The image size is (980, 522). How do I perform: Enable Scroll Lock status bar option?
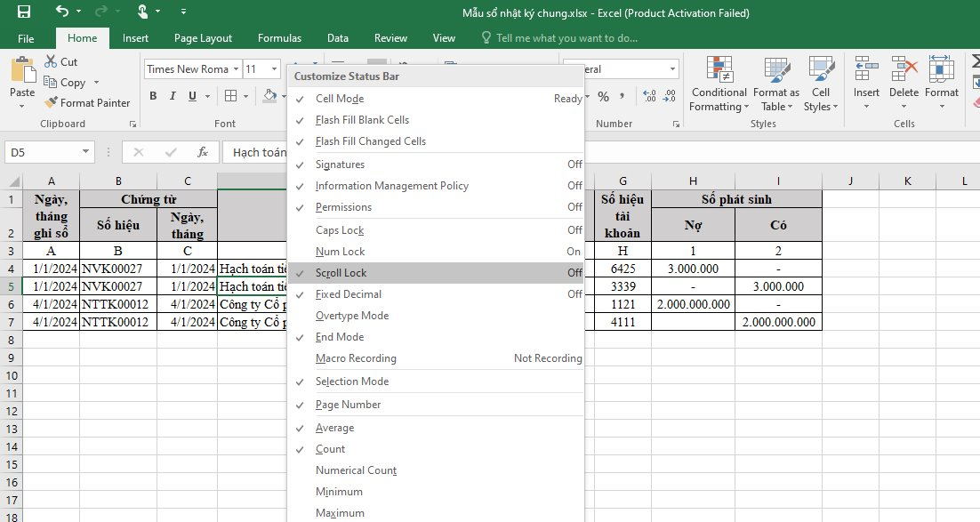coord(341,273)
